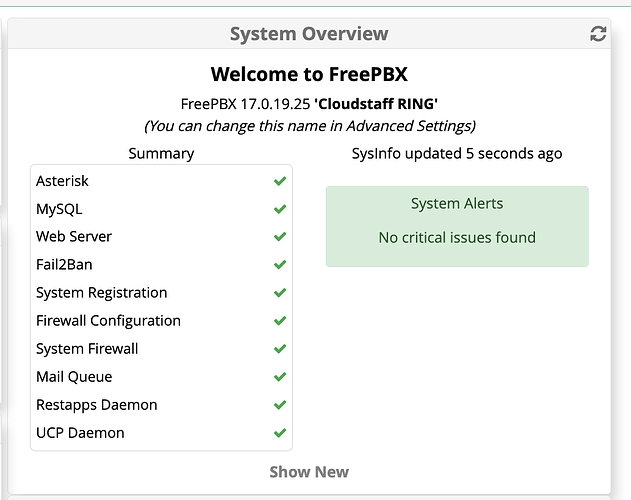The height and width of the screenshot is (500, 631).
Task: Click the UCP Daemon status checkmark
Action: coord(280,433)
